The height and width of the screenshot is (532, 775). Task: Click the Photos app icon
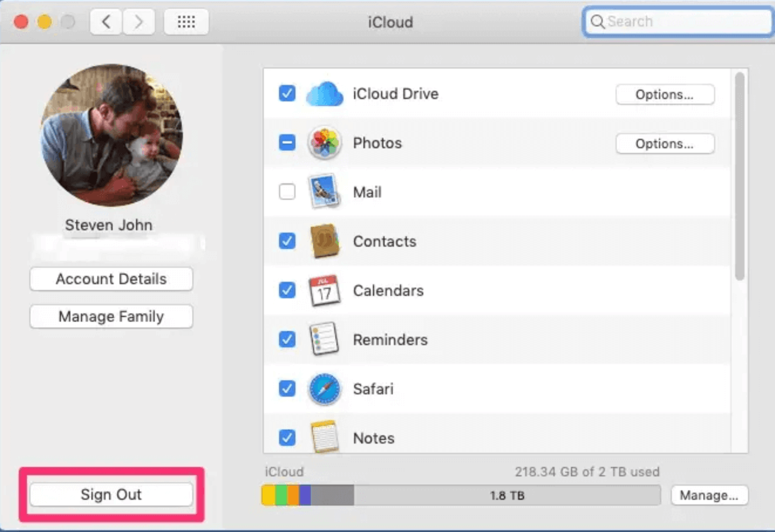325,142
